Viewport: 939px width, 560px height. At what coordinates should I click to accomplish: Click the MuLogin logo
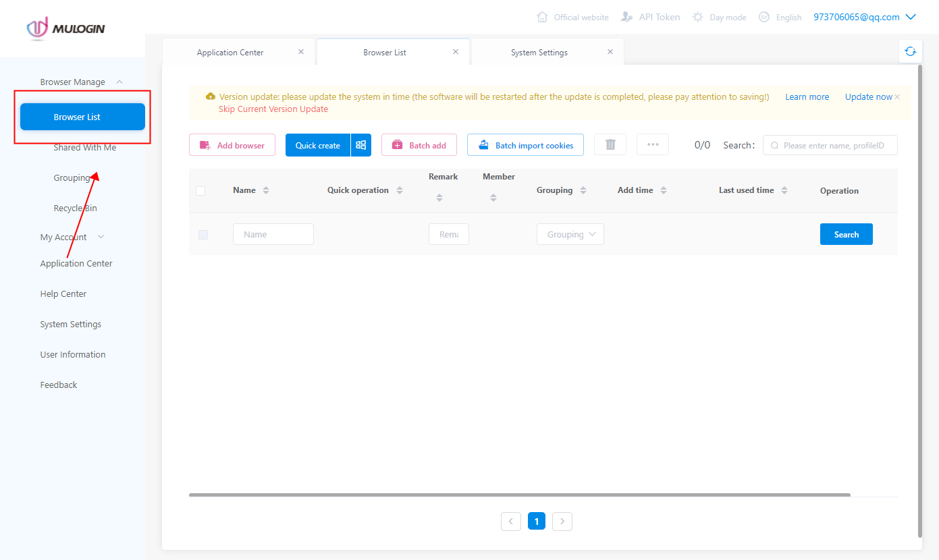tap(66, 28)
